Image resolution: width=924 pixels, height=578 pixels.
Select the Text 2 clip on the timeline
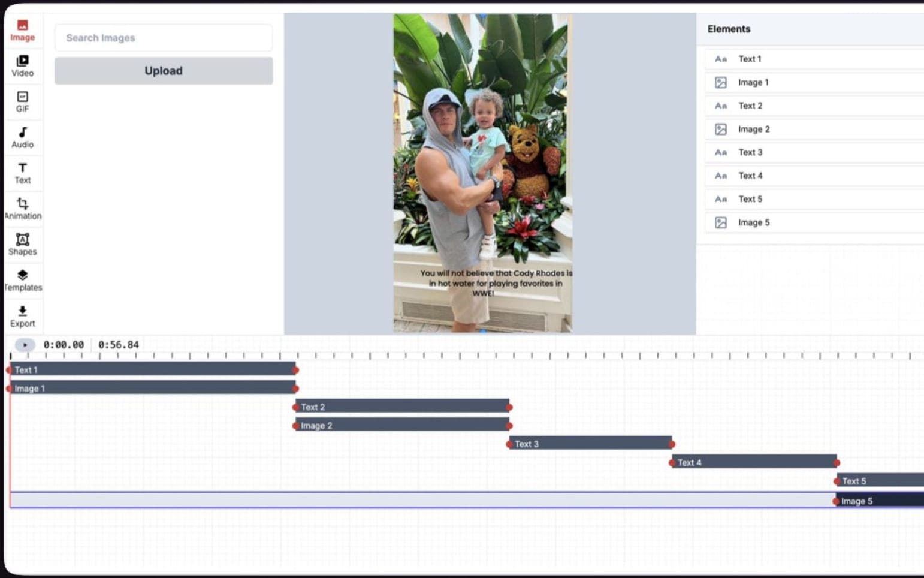point(402,407)
